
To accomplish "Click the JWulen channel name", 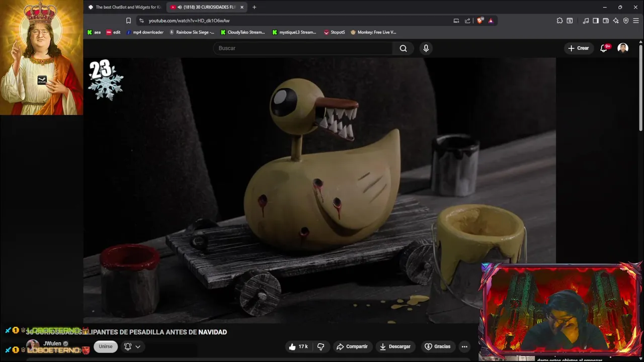I will [52, 344].
